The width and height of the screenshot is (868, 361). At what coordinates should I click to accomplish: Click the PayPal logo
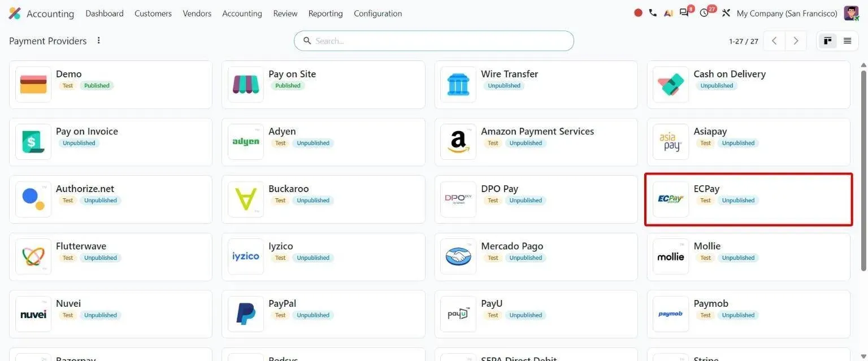click(x=246, y=314)
